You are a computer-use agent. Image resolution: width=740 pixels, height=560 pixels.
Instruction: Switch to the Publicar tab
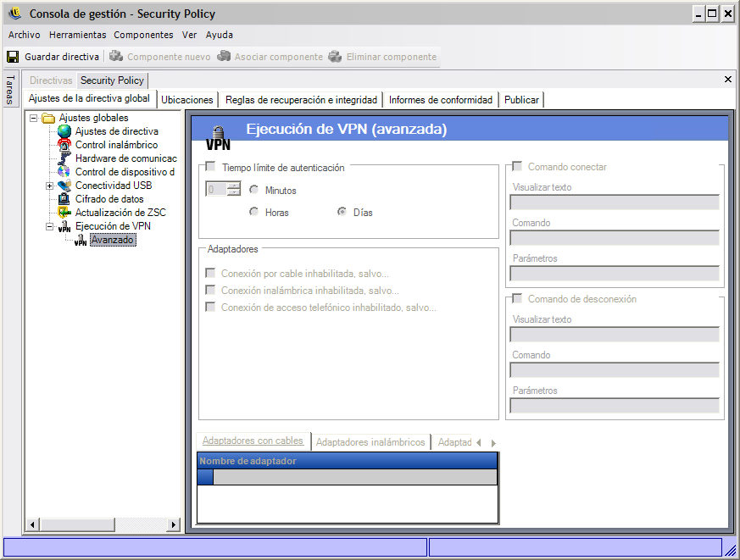pyautogui.click(x=521, y=100)
